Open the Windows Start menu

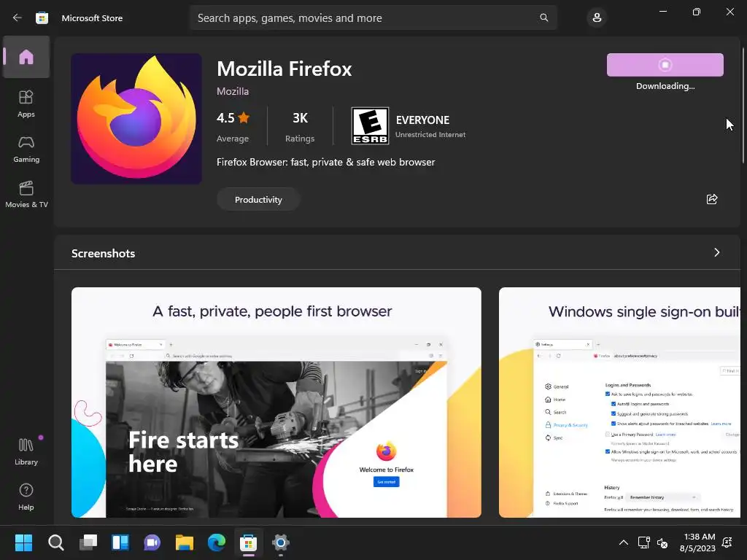click(x=23, y=542)
